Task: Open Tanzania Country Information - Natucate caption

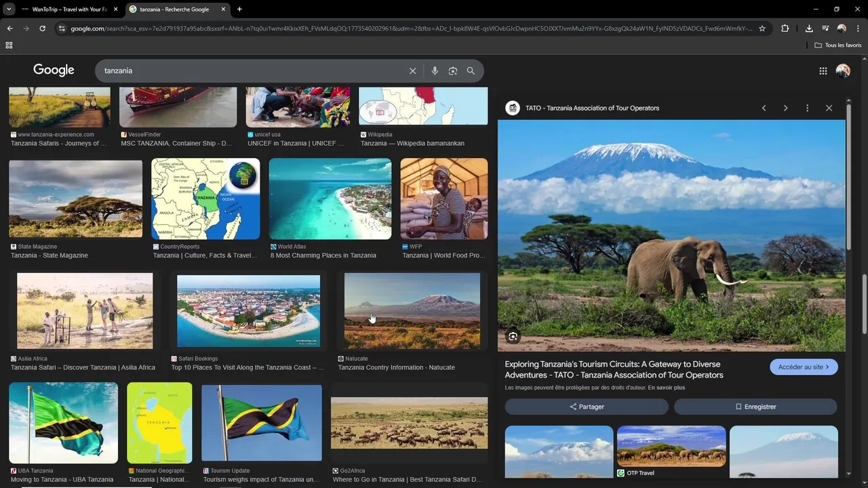Action: click(396, 367)
